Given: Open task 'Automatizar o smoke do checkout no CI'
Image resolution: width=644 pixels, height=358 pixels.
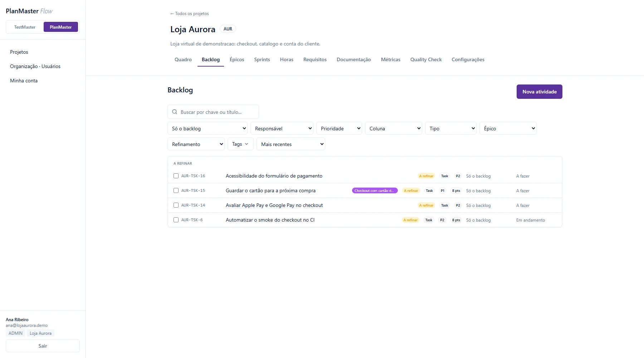Looking at the screenshot, I should tap(270, 220).
